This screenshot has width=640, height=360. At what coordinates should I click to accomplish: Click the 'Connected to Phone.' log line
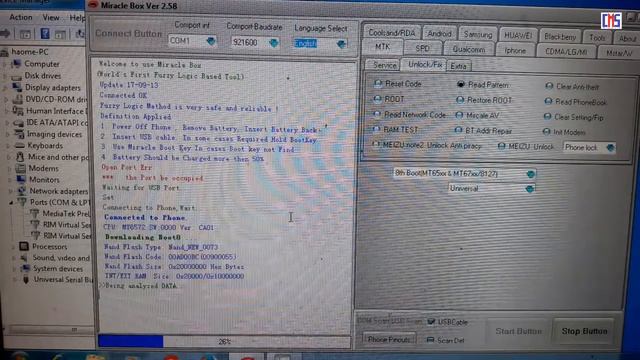[x=145, y=218]
